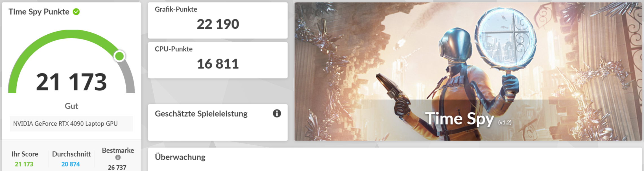Click the Durchschnitt value 20 874

pyautogui.click(x=71, y=164)
